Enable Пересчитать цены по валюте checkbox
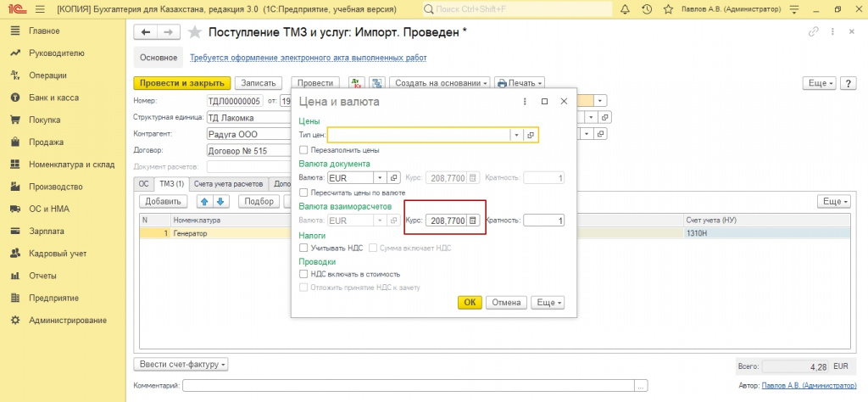This screenshot has height=402, width=868. tap(303, 193)
